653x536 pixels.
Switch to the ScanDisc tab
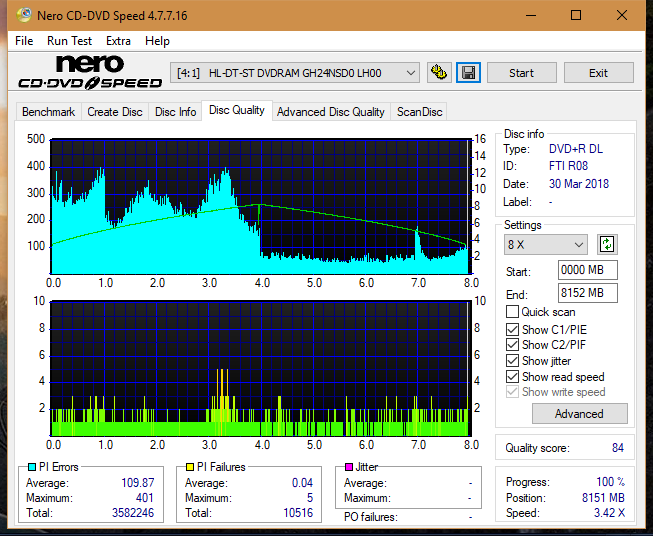click(419, 112)
